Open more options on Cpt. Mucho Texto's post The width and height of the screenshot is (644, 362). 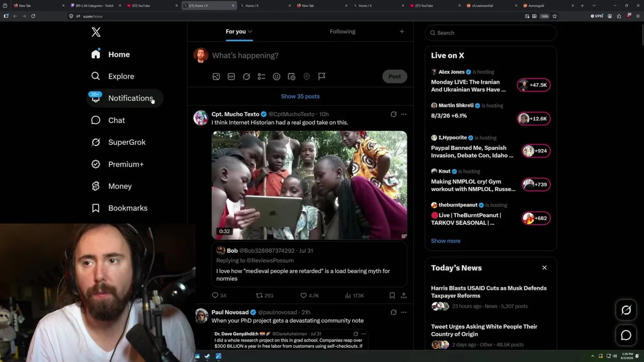pyautogui.click(x=404, y=114)
